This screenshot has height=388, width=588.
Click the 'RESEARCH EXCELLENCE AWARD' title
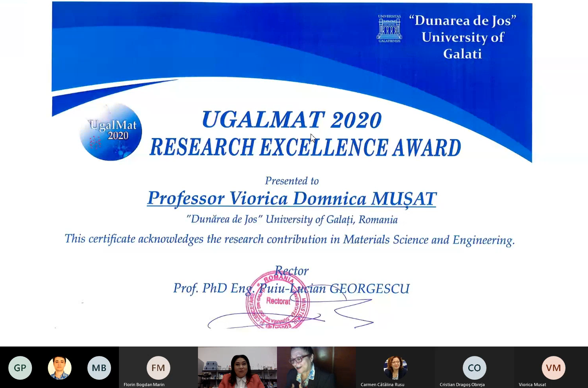pyautogui.click(x=305, y=147)
